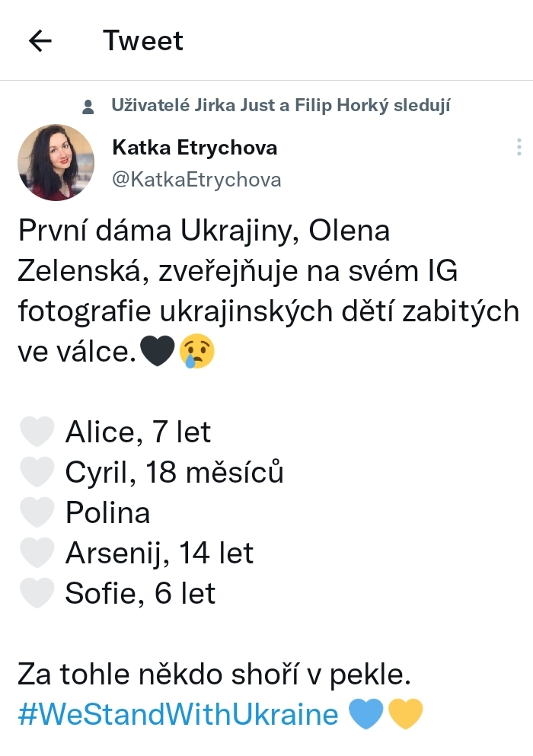533x756 pixels.
Task: Click the white heart beside Polina
Action: [37, 513]
